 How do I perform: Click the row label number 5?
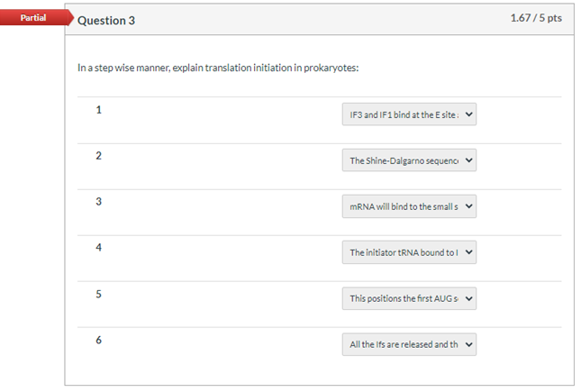(x=99, y=294)
